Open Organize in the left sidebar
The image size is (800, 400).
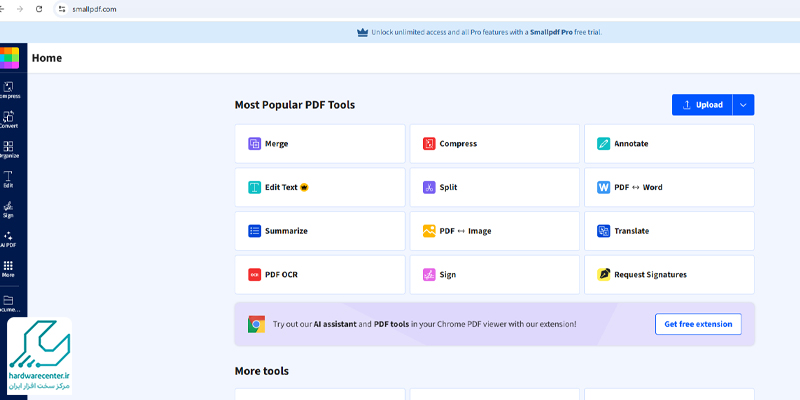[x=9, y=150]
